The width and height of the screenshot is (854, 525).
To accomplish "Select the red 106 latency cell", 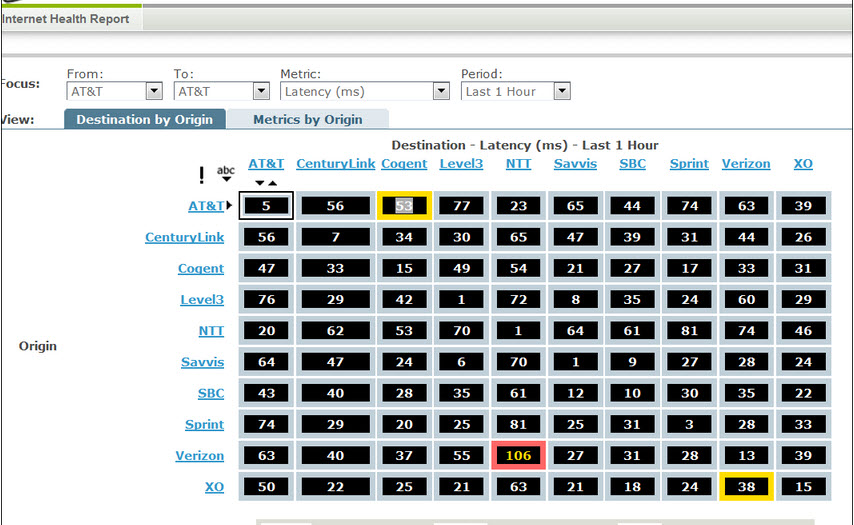I will [x=518, y=455].
